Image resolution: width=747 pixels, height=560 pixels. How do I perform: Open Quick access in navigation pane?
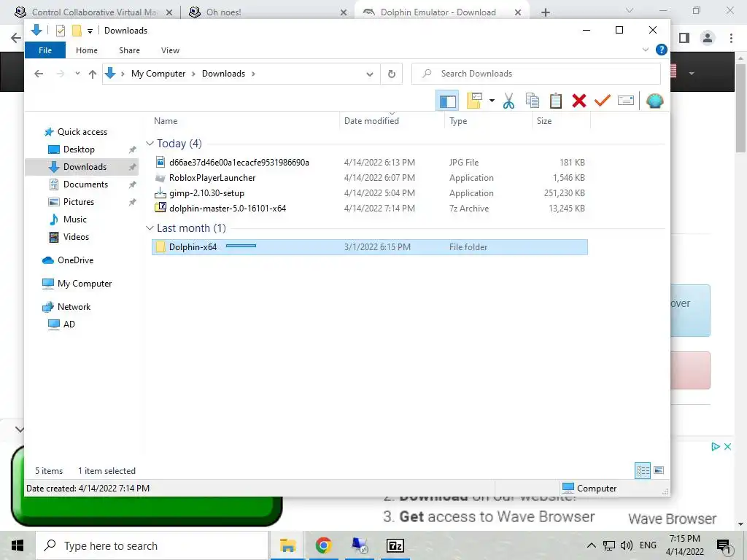[x=82, y=132]
